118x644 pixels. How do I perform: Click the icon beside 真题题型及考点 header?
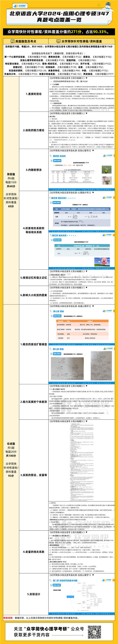(12, 41)
